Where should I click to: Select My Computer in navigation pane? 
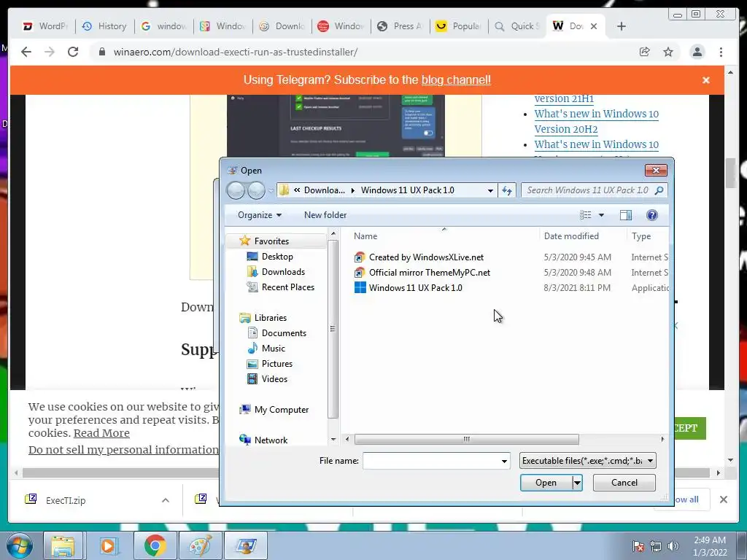[281, 410]
